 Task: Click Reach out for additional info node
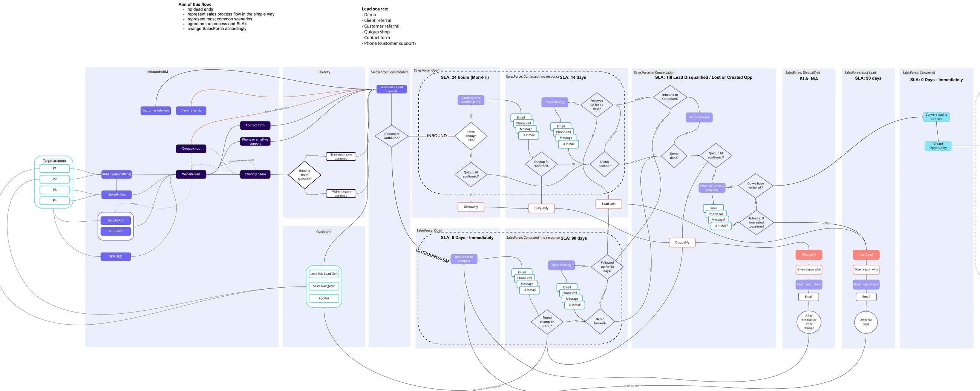(x=471, y=100)
